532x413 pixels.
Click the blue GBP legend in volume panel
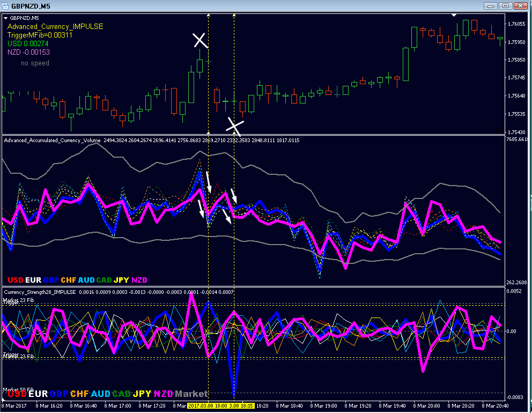click(x=51, y=280)
